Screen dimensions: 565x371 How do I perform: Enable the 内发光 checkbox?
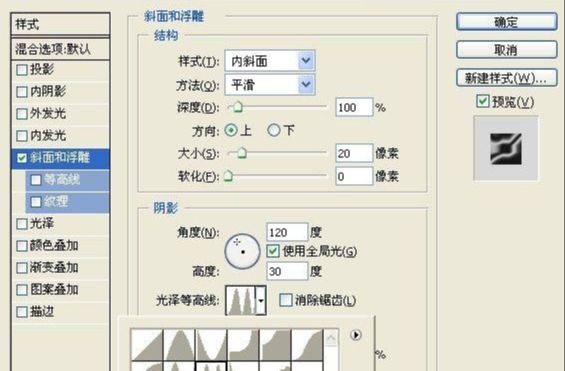[22, 136]
